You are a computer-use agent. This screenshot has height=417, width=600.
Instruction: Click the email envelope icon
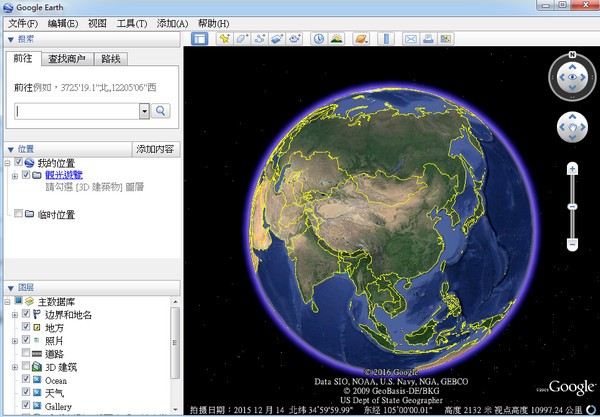click(x=410, y=39)
